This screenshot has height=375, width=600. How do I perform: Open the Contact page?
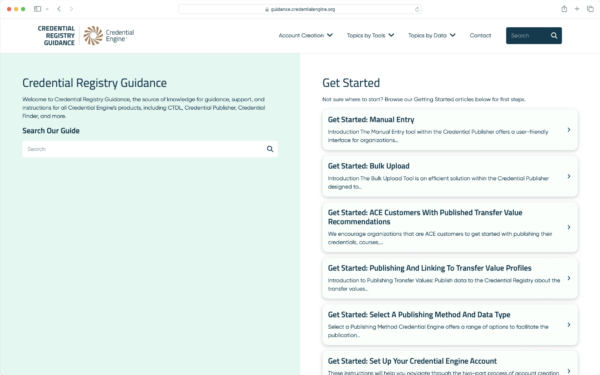coord(480,35)
